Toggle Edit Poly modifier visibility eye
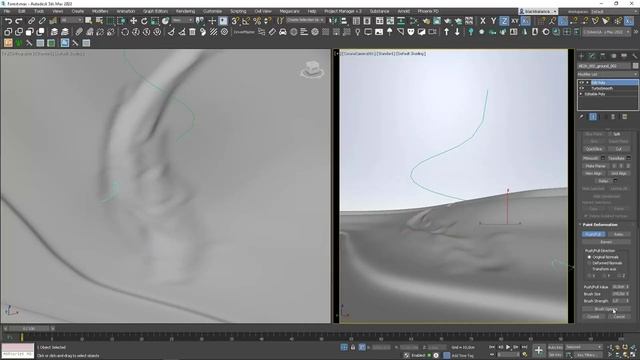Image resolution: width=640 pixels, height=360 pixels. coord(581,82)
